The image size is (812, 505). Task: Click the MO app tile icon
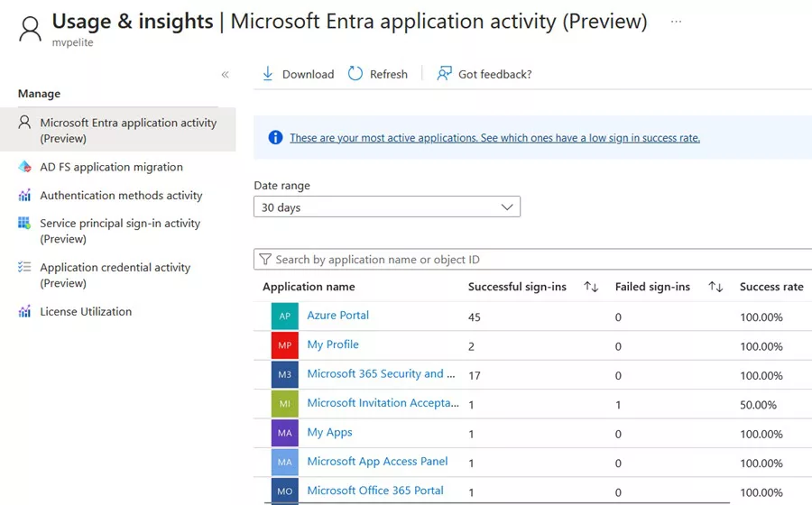[x=285, y=491]
